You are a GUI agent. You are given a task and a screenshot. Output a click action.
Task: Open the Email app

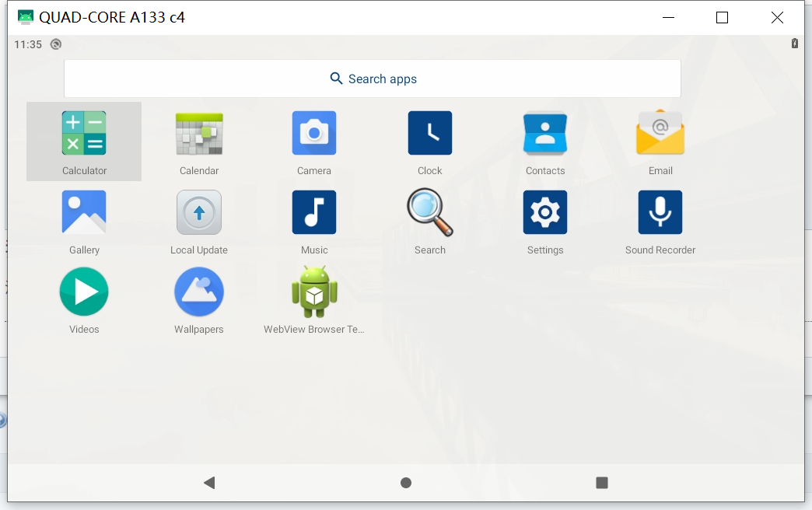660,134
